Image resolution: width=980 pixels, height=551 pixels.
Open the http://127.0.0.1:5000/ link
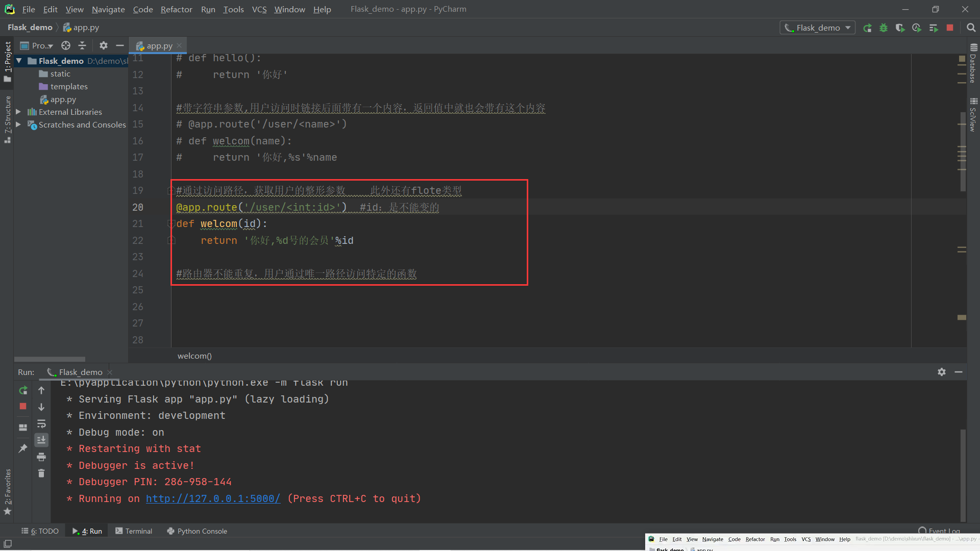coord(213,498)
